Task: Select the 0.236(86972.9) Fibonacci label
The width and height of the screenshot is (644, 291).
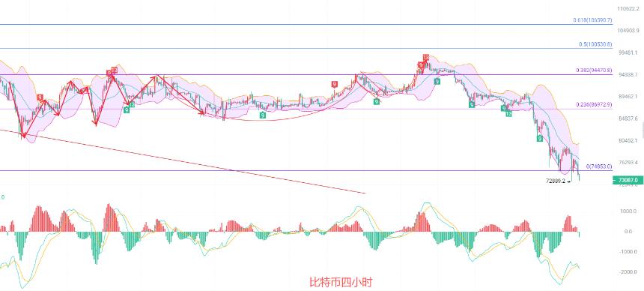Action: click(594, 105)
